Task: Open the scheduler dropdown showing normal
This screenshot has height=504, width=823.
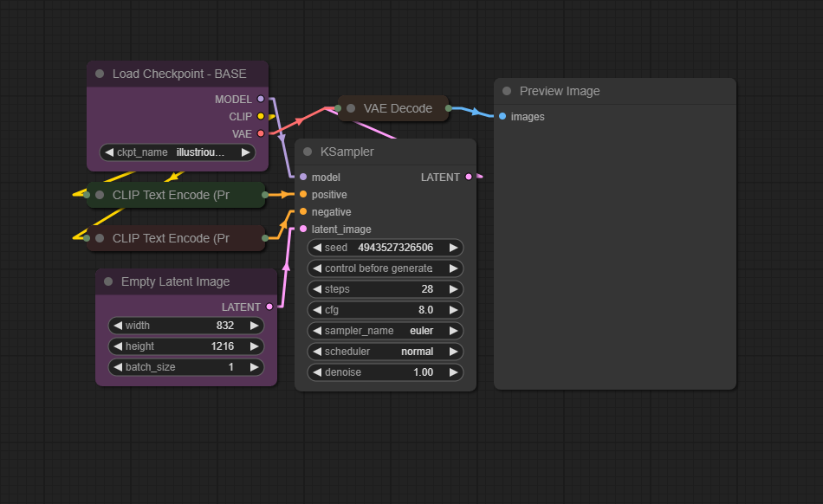Action: pyautogui.click(x=386, y=352)
